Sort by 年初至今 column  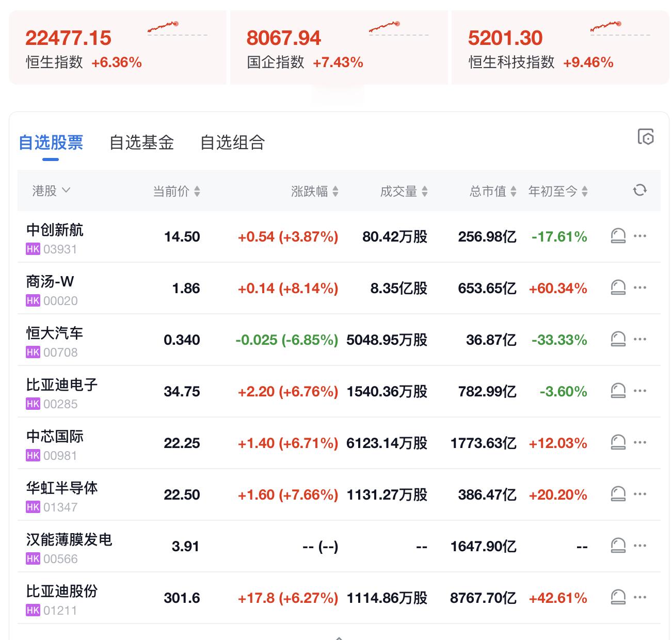(558, 191)
